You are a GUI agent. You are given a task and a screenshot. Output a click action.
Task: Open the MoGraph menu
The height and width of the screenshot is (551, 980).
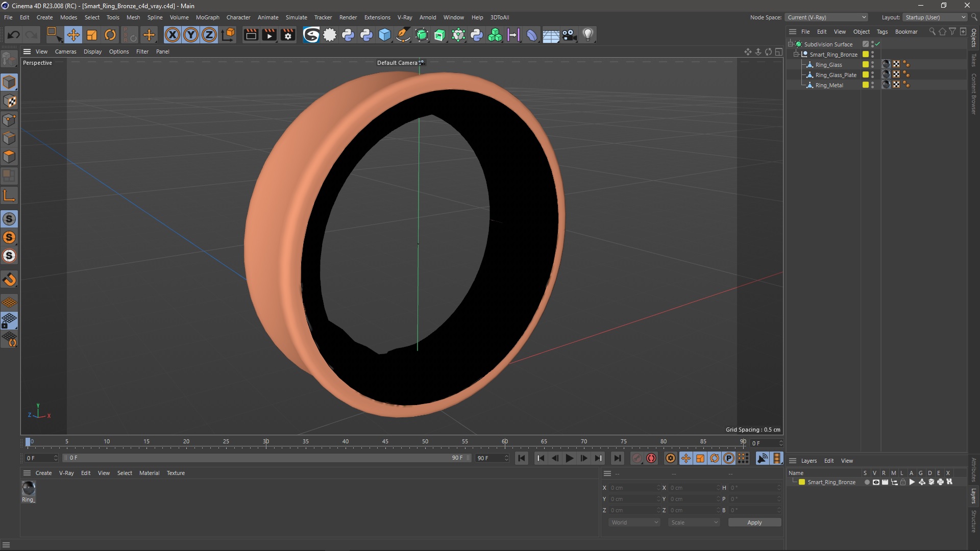click(207, 17)
